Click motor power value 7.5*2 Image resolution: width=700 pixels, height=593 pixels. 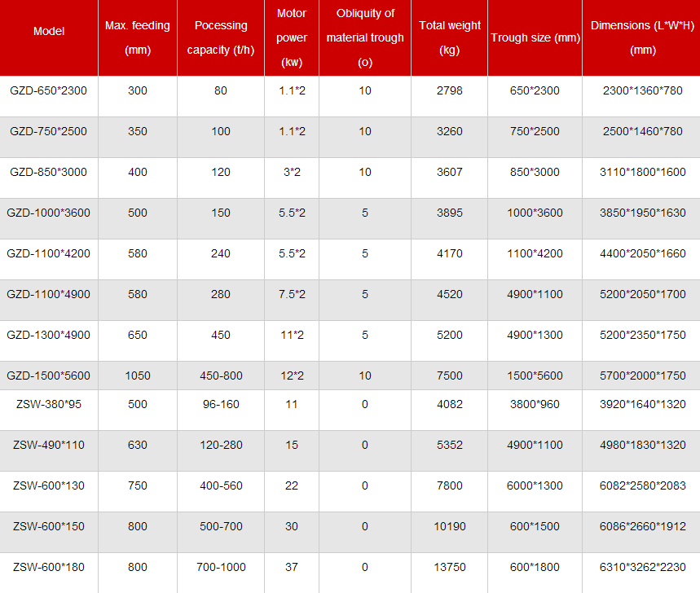click(292, 294)
